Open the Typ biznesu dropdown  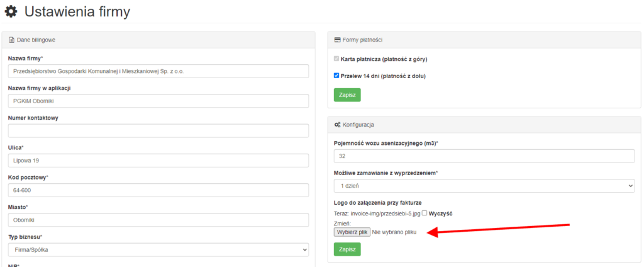158,249
